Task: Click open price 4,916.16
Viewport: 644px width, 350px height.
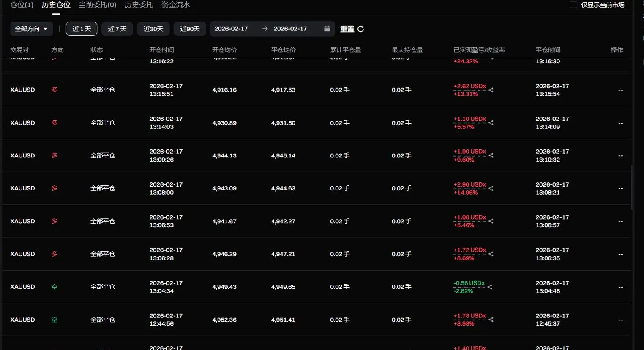Action: 224,90
